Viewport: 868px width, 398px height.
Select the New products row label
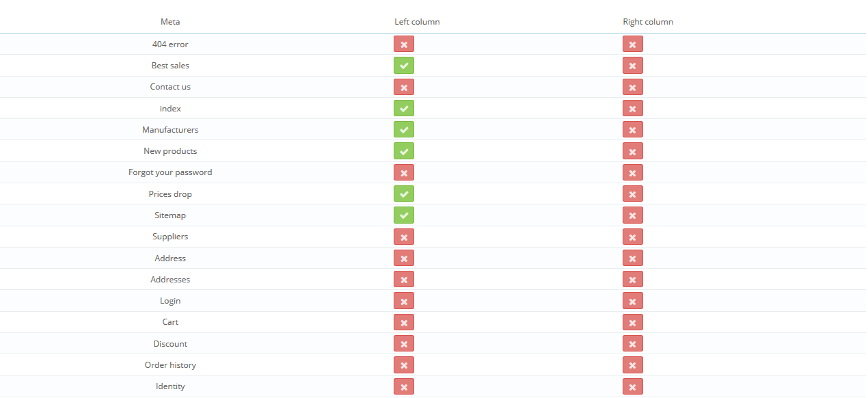pyautogui.click(x=170, y=151)
